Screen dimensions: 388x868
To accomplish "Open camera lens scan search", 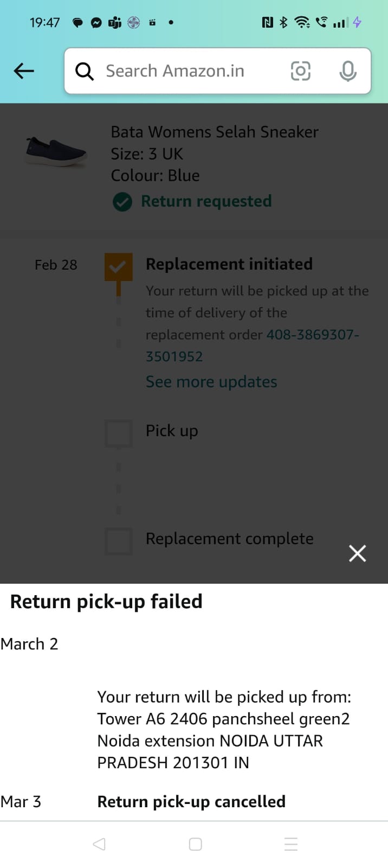I will coord(300,71).
